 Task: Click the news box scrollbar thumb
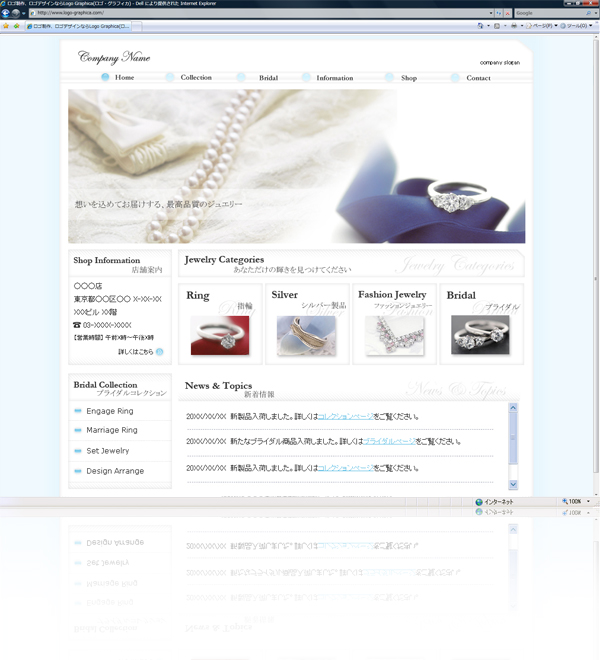(x=513, y=438)
